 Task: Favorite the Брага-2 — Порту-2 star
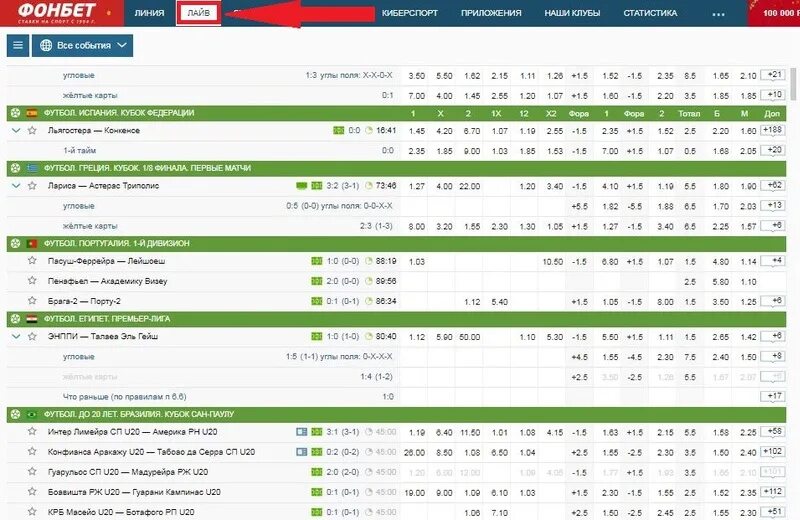coord(32,301)
